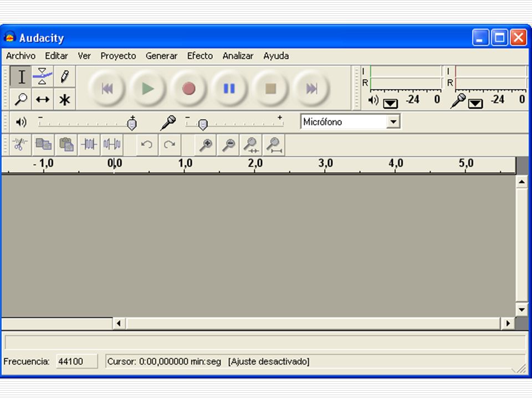Screen dimensions: 532x399
Task: Open the Efecto menu
Action: [200, 55]
